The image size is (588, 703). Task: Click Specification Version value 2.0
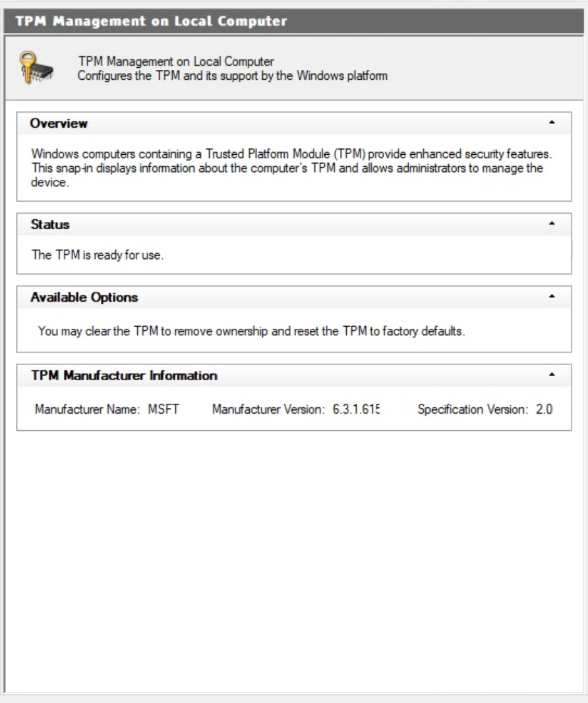click(x=544, y=409)
